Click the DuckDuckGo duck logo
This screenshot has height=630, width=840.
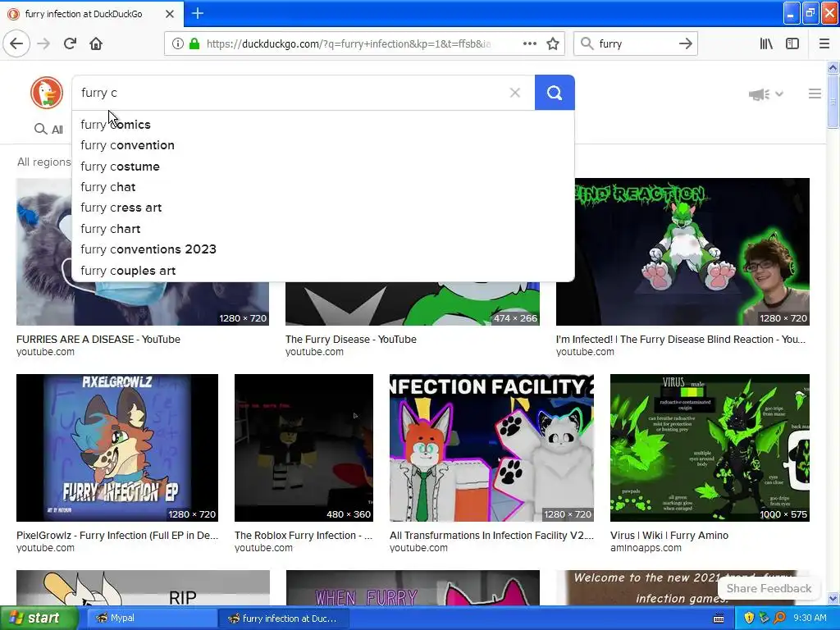(47, 93)
